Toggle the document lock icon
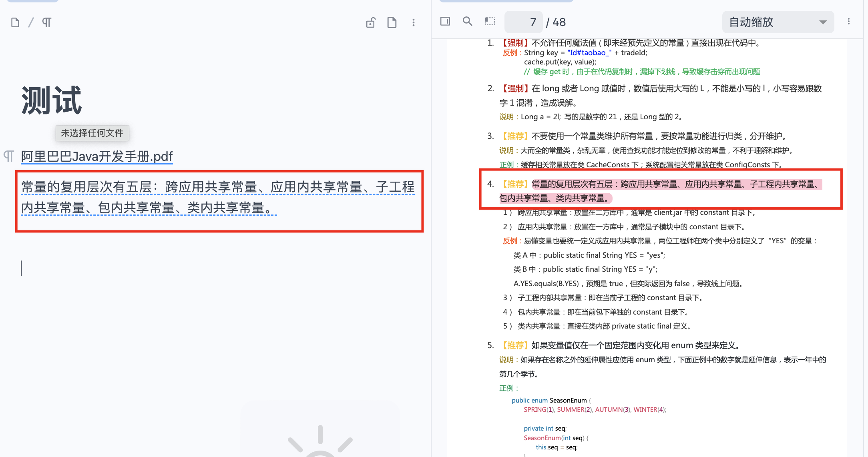 [371, 22]
